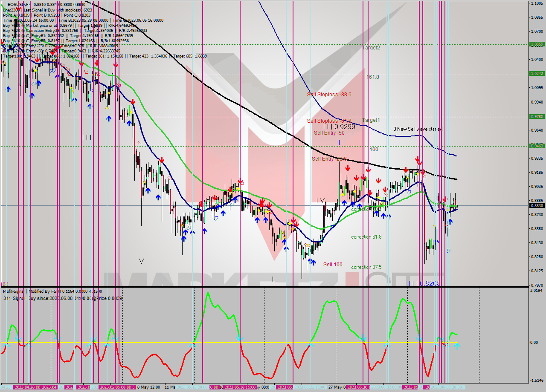The image size is (546, 392).
Task: Click the green 0.9463 price level tag
Action: [x=536, y=146]
